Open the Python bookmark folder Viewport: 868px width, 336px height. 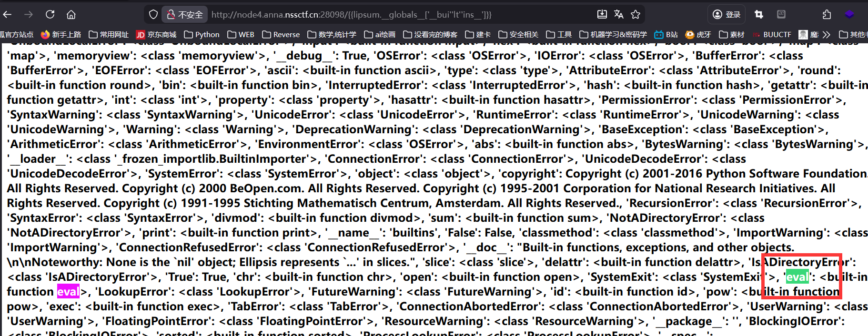pos(202,35)
